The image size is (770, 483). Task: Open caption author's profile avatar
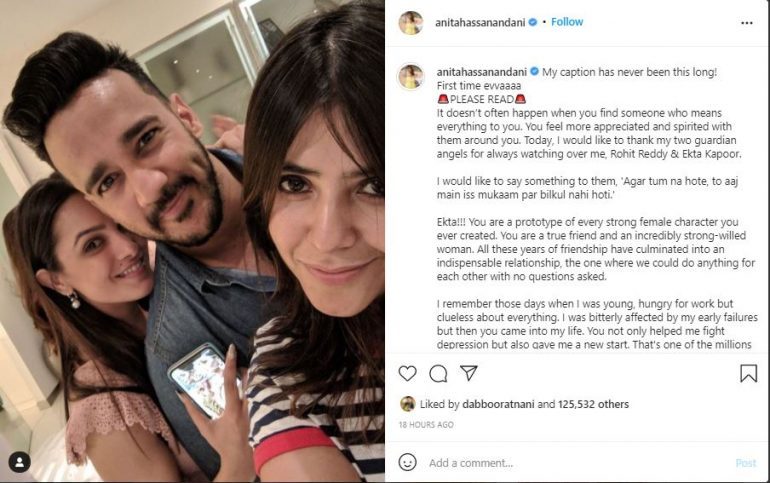click(411, 77)
